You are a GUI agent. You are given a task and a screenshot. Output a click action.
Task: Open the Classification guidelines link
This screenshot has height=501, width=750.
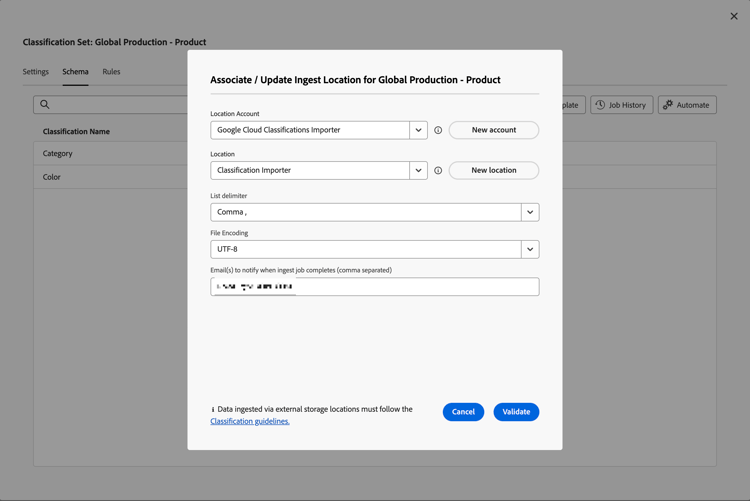[x=250, y=422]
